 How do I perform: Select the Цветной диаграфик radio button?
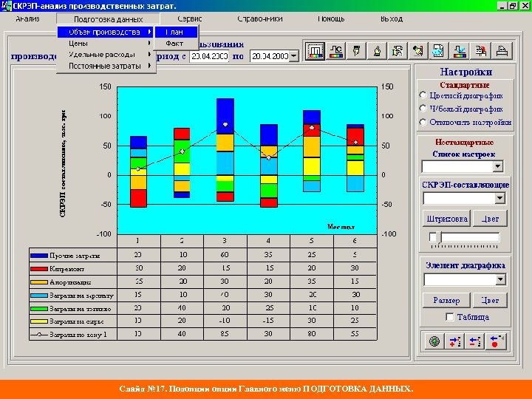click(423, 95)
